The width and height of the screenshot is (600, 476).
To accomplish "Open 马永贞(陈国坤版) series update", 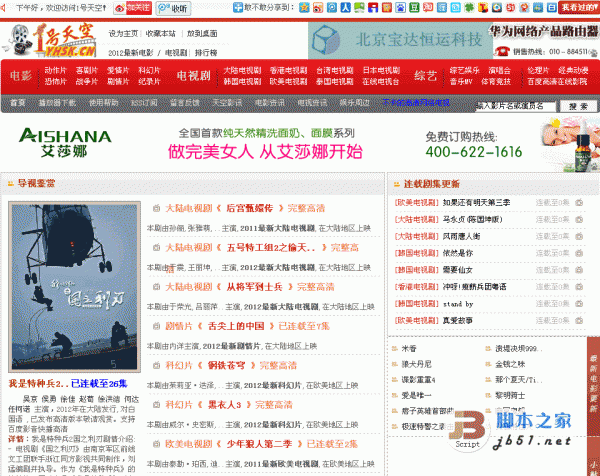I will 473,219.
